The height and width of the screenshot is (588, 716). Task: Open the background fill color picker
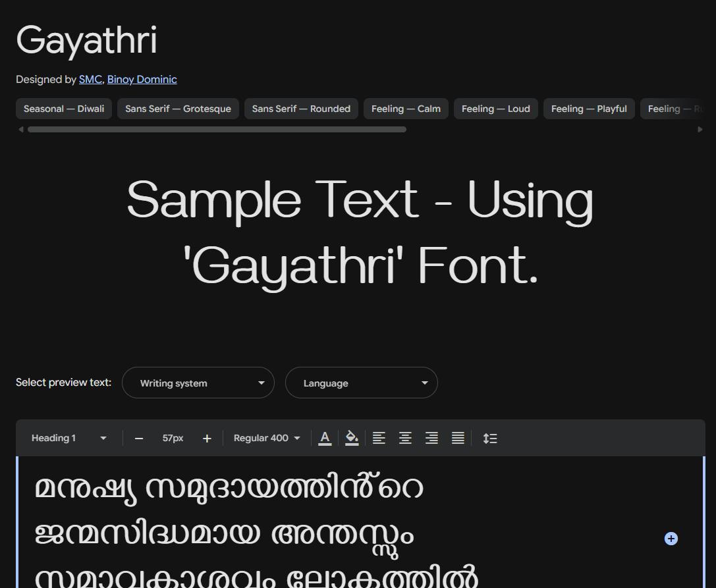pos(352,439)
